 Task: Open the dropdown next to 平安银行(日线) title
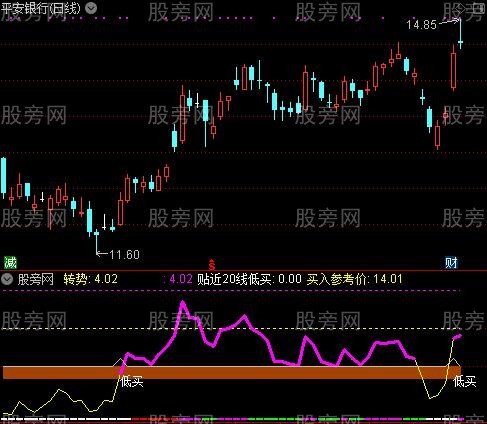[x=91, y=8]
